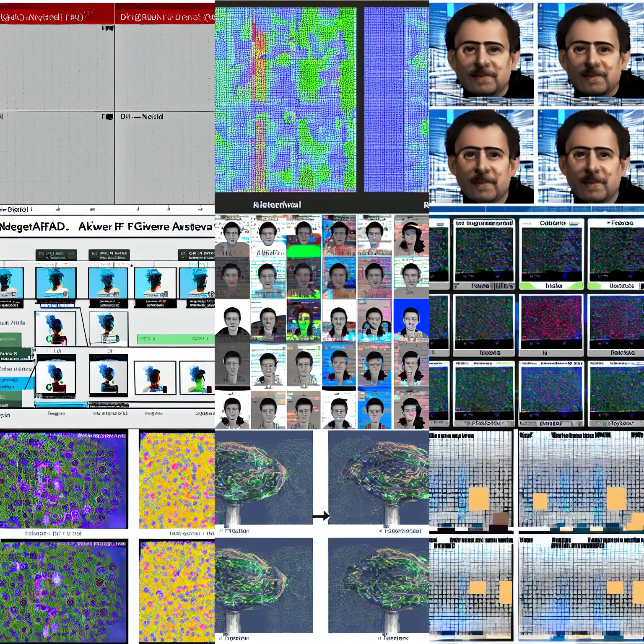
Task: Click the orange square in upper-left building grid
Action: [479, 498]
